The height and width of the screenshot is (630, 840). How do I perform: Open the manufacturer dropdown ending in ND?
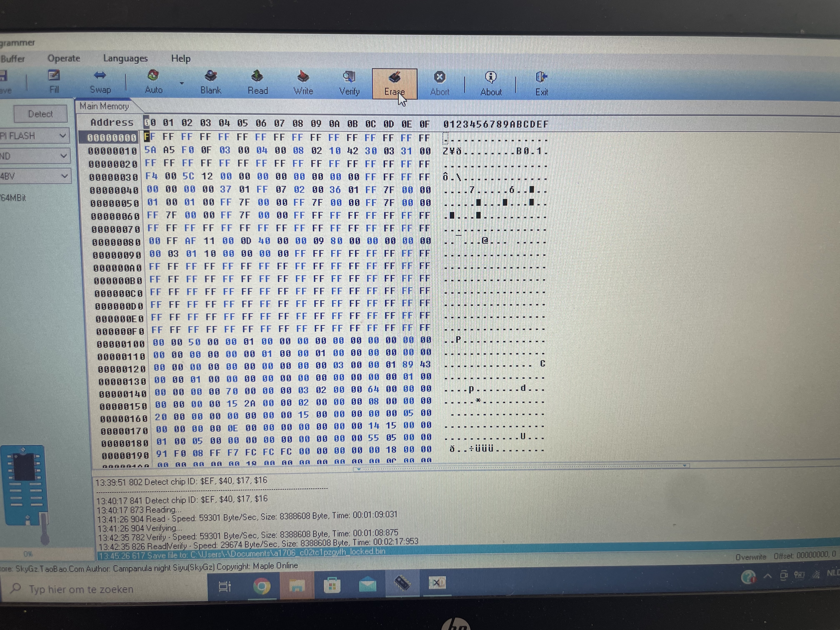tap(35, 156)
